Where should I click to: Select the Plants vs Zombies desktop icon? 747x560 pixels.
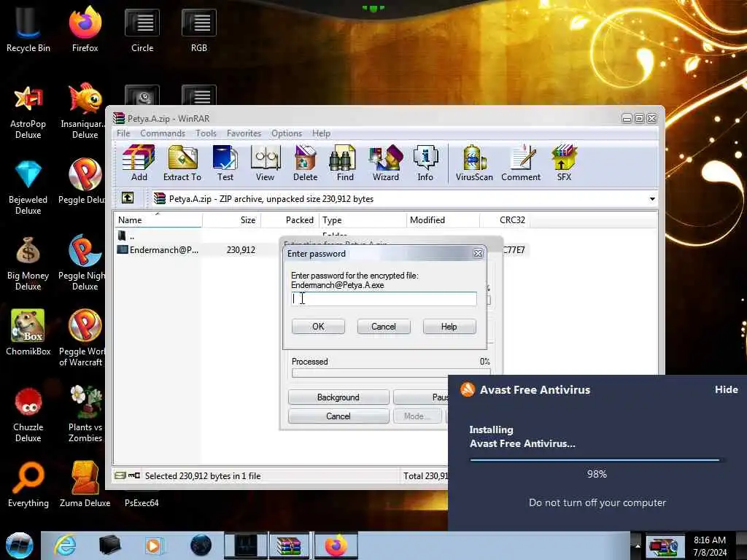click(85, 415)
